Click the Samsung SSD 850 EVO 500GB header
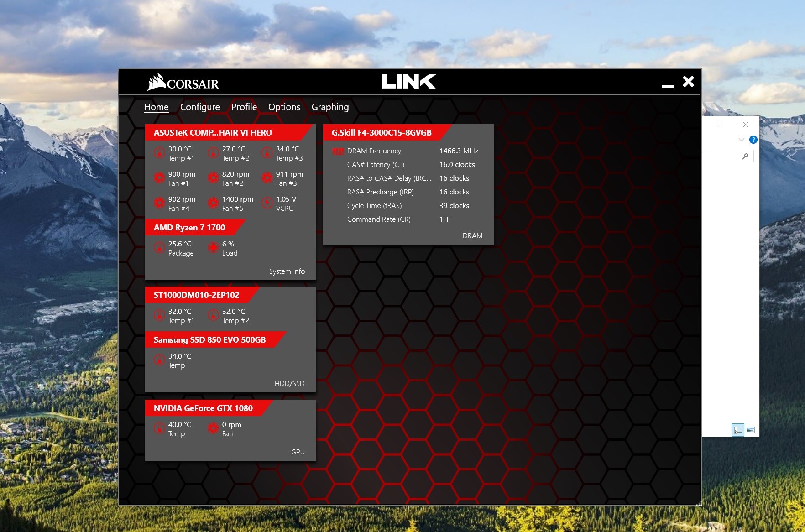This screenshot has width=805, height=532. pos(215,339)
